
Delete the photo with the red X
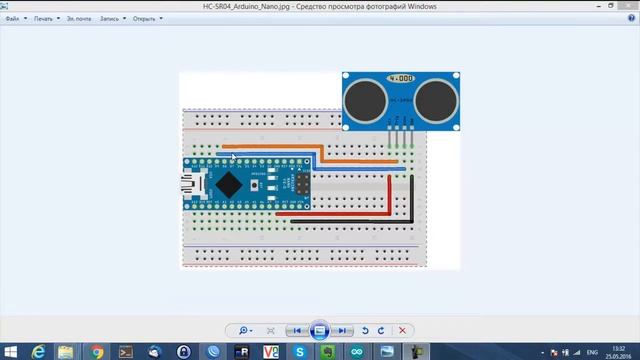[x=402, y=331]
